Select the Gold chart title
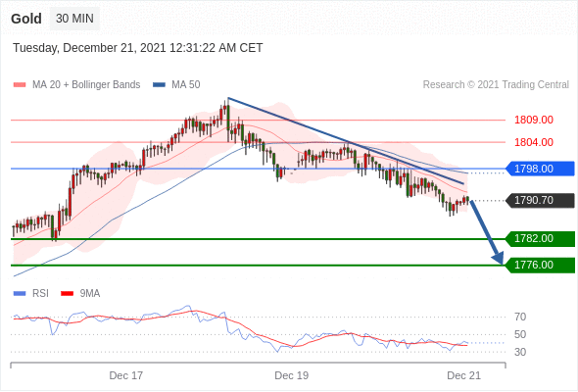This screenshot has width=578, height=392. 26,19
